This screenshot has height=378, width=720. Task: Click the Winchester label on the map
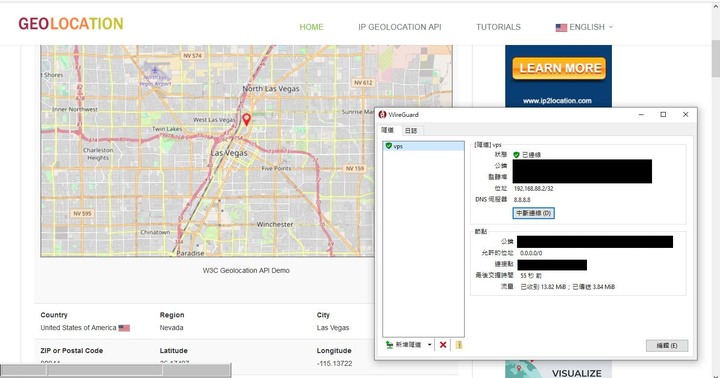275,225
